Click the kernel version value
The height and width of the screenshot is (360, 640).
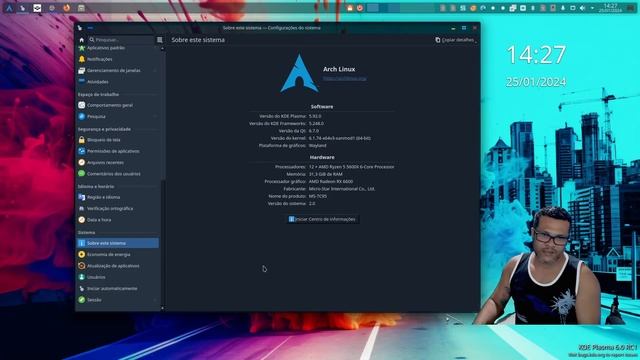(340, 138)
